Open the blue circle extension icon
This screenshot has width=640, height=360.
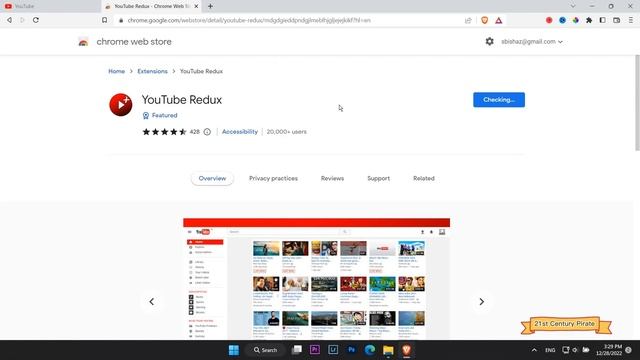tap(562, 20)
